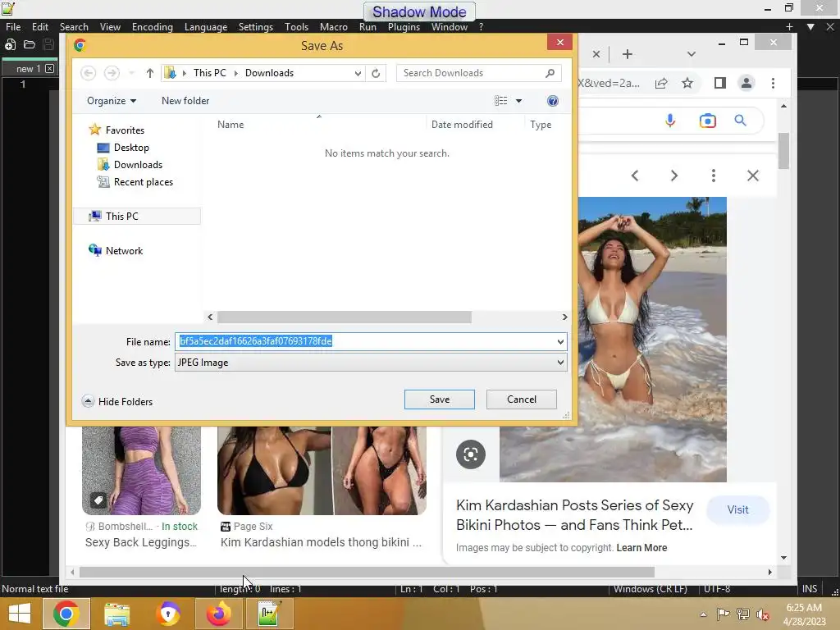
Task: Open the Sexy Back Leggings thumbnail
Action: (x=141, y=470)
